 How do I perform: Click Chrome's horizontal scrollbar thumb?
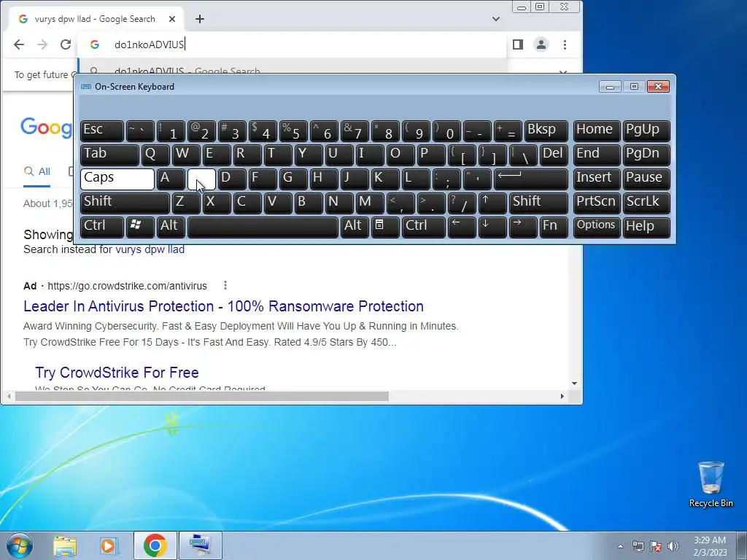(201, 396)
